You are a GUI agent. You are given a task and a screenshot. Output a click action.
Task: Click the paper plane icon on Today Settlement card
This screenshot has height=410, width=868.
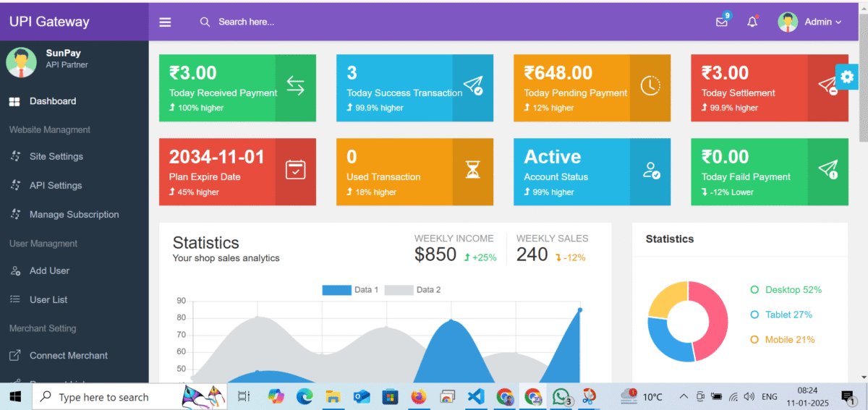click(827, 86)
